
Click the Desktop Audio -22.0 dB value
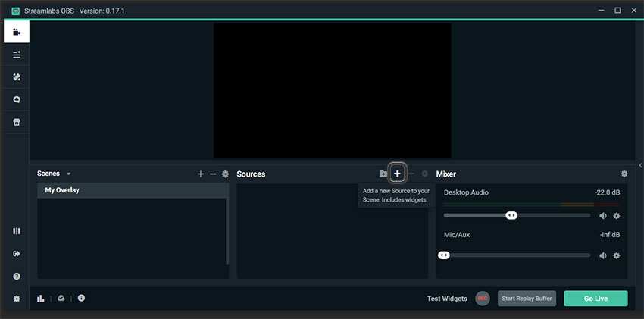tap(607, 192)
